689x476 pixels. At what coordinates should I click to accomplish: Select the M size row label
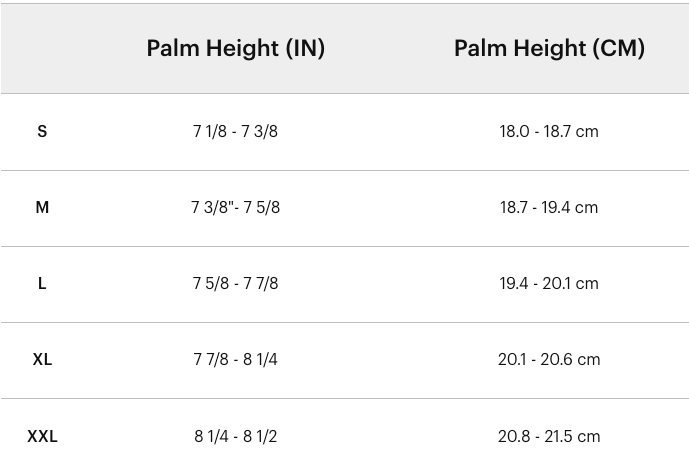point(42,207)
